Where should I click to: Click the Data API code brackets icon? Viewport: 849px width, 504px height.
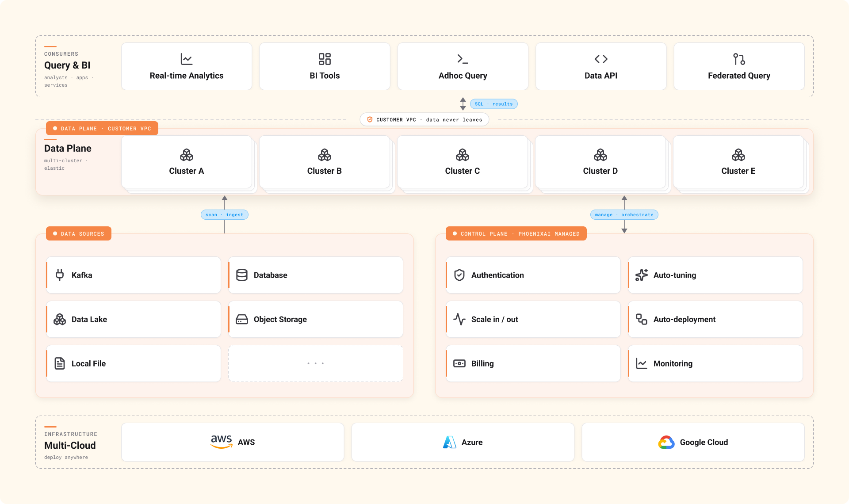(x=601, y=59)
